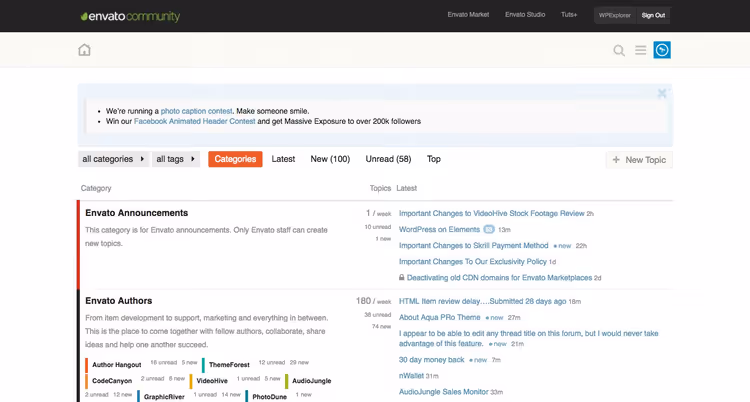Click 16 unread beside Author Hangout

pyautogui.click(x=164, y=363)
